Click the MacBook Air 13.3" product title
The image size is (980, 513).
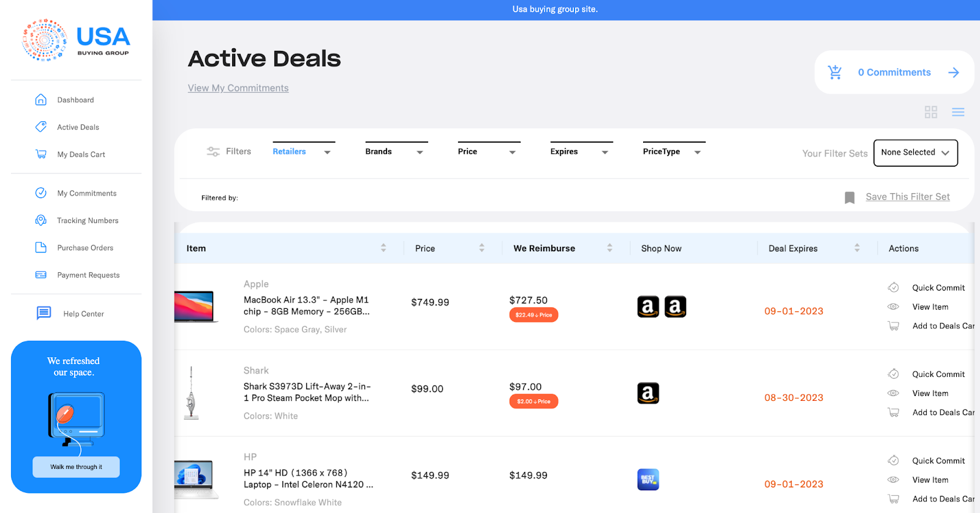[x=306, y=305]
